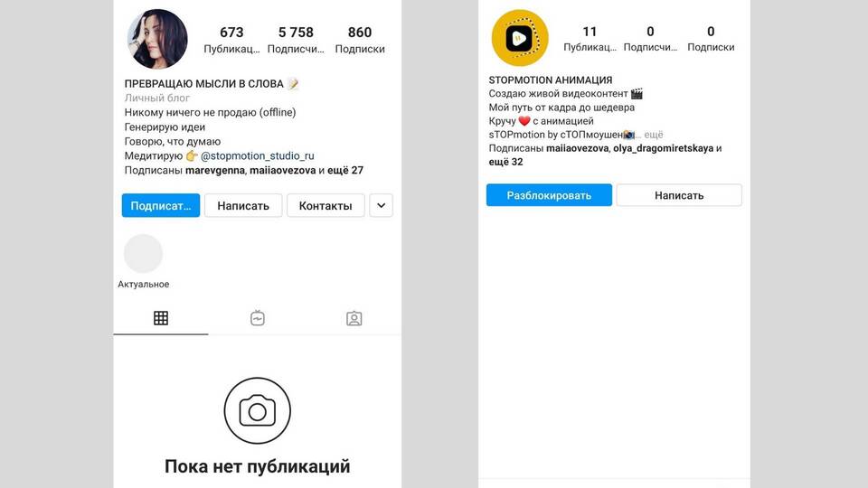View the 5 758 followers count

296,40
